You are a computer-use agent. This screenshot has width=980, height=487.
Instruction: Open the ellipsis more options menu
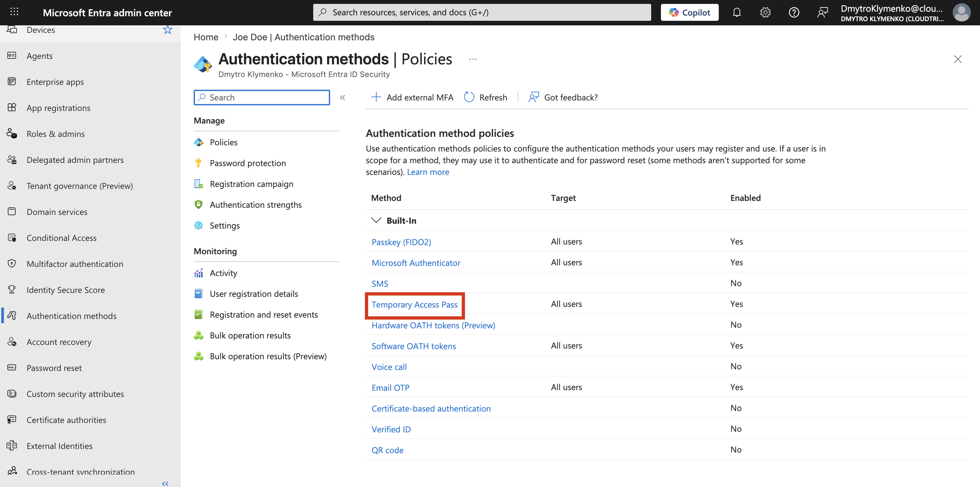coord(473,59)
